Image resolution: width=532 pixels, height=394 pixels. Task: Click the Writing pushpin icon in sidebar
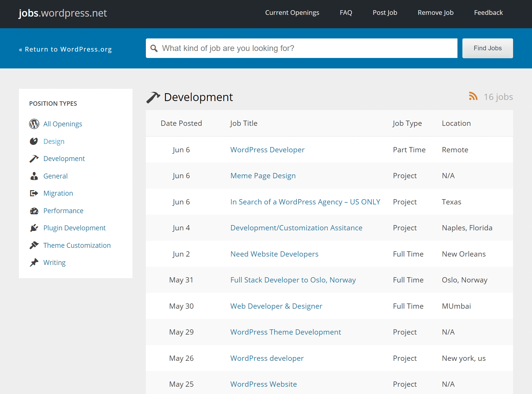point(34,262)
